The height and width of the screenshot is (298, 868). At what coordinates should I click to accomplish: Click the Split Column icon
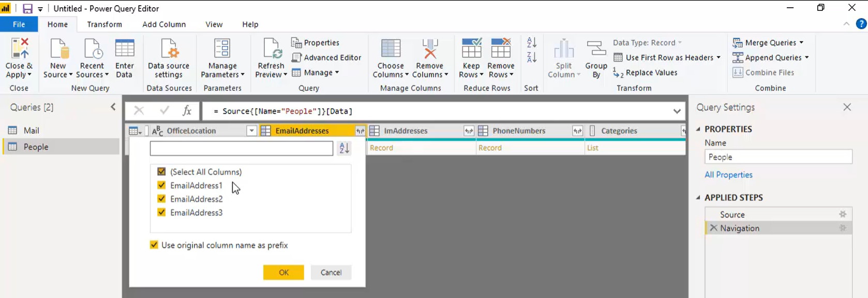tap(564, 49)
